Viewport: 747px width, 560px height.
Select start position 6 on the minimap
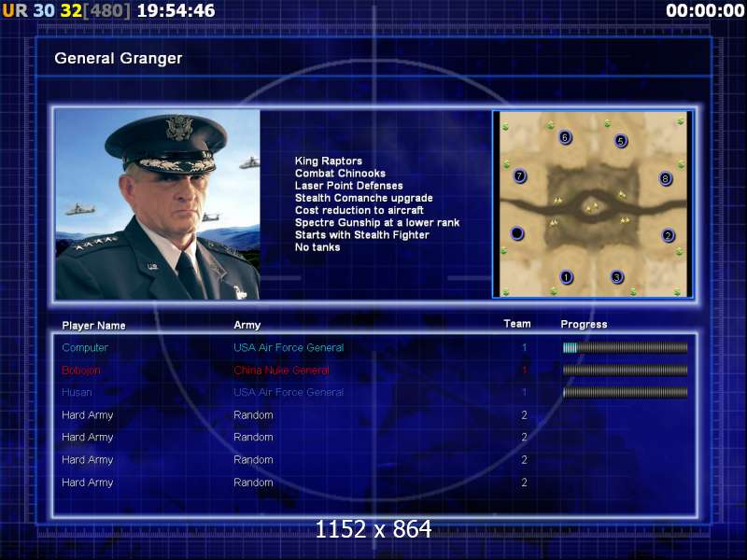(x=565, y=137)
